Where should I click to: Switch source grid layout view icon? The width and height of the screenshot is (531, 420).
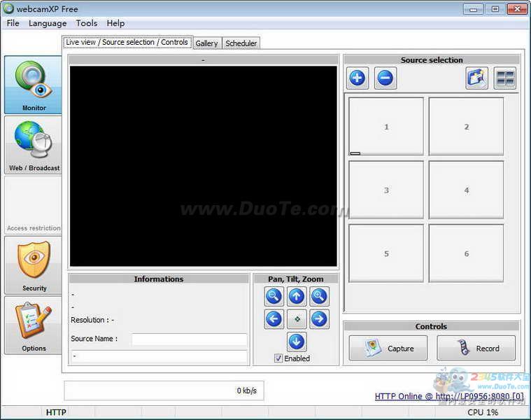pos(505,78)
